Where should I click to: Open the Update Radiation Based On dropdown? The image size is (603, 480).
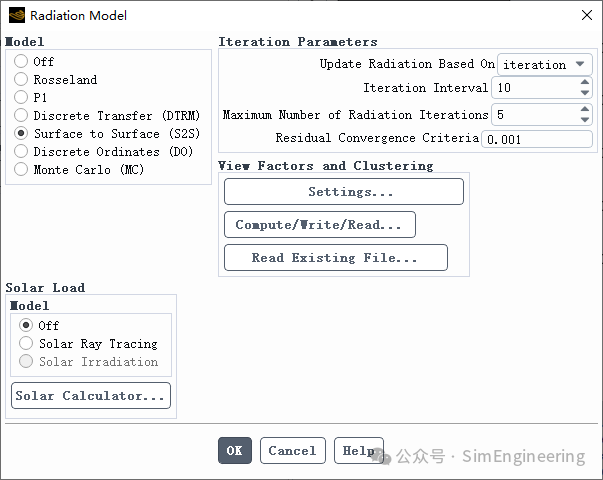(x=545, y=64)
